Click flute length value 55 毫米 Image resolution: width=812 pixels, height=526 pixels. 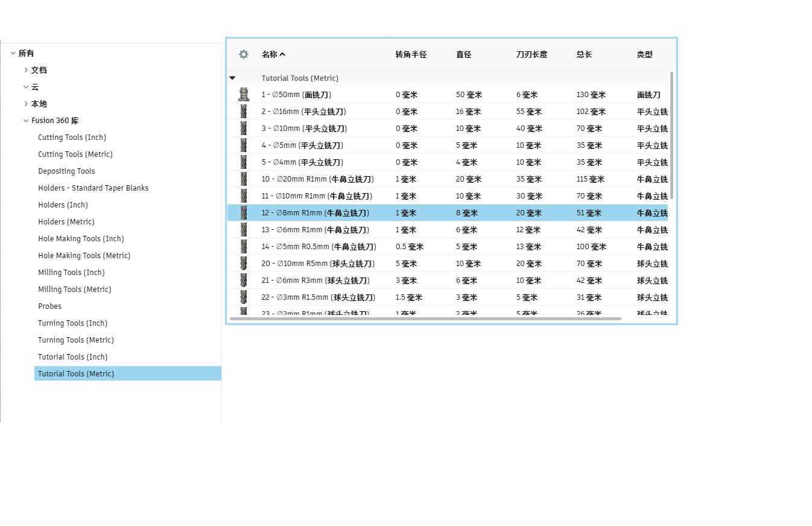[x=529, y=112]
